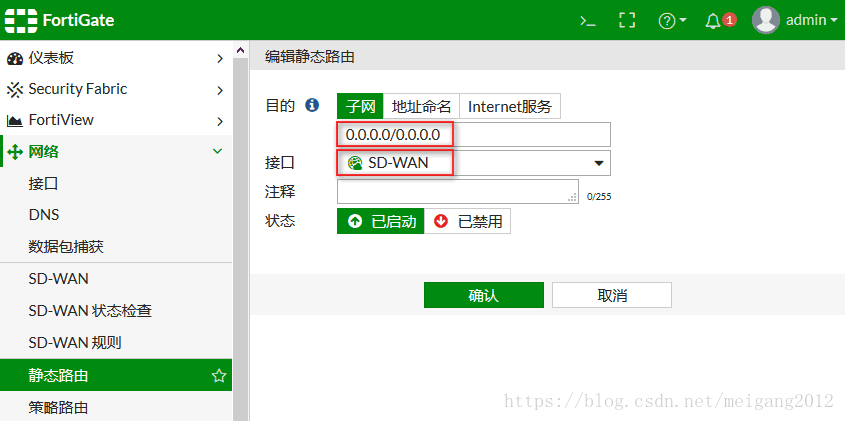Click the 编辑静态路由 title text
Image resolution: width=845 pixels, height=421 pixels.
click(x=310, y=57)
